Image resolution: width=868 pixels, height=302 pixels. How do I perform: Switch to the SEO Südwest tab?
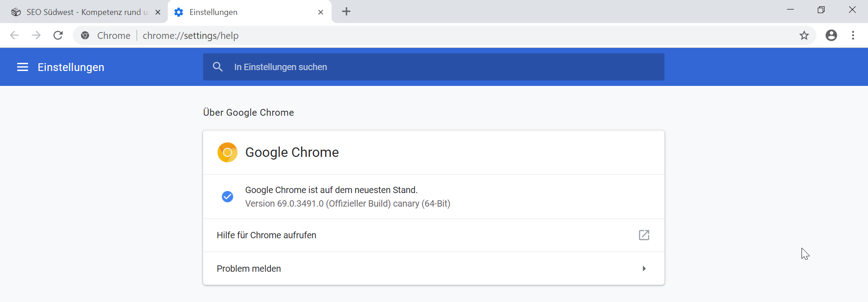(x=84, y=12)
